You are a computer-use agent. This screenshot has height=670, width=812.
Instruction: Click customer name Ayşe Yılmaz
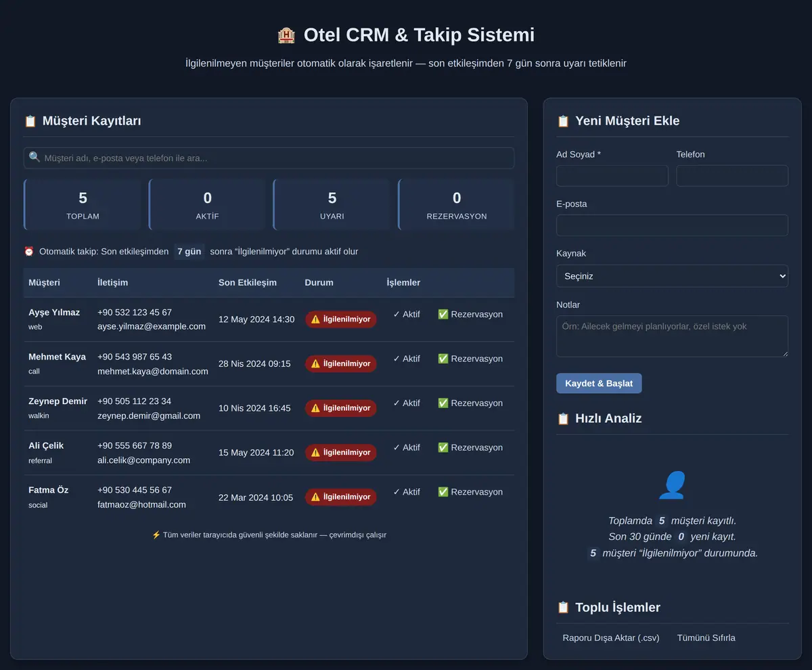pyautogui.click(x=54, y=313)
